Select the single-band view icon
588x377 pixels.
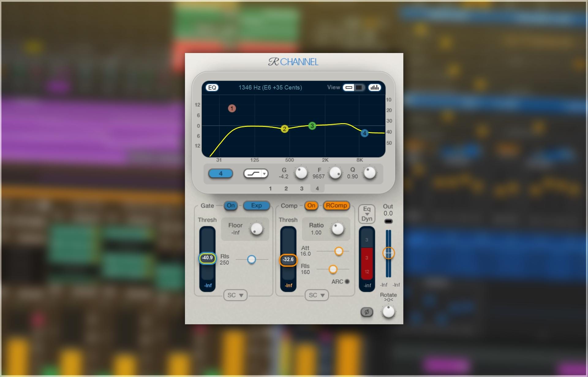click(x=349, y=88)
